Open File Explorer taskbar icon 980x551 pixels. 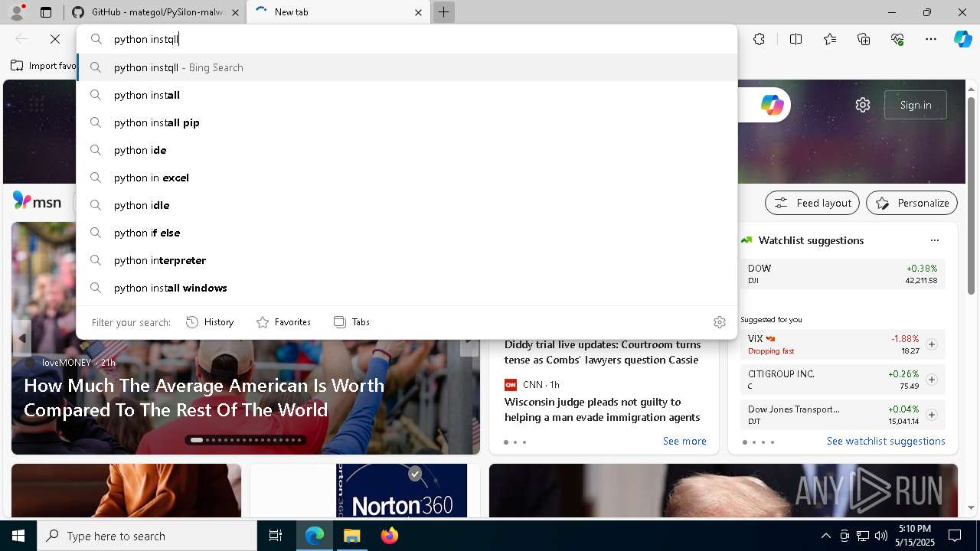[x=352, y=536]
